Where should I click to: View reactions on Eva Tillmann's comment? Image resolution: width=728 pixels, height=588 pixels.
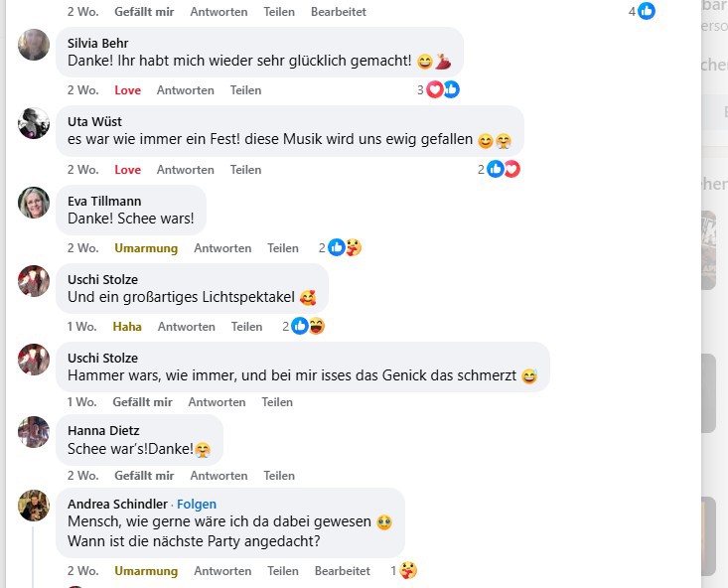coord(344,248)
